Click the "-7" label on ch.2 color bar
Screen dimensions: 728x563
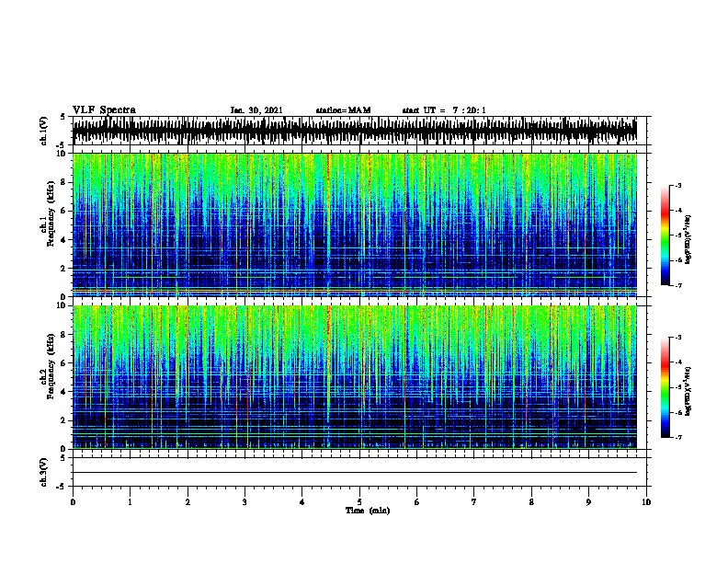coord(678,437)
